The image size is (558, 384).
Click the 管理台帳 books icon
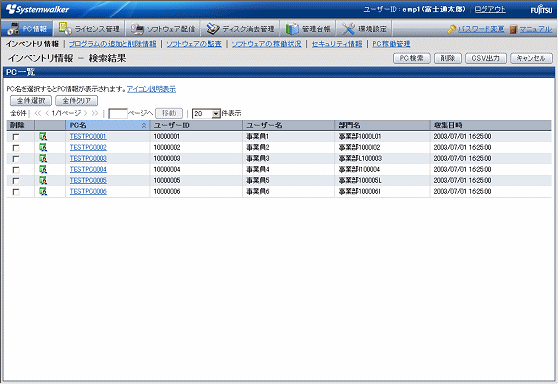click(x=292, y=29)
